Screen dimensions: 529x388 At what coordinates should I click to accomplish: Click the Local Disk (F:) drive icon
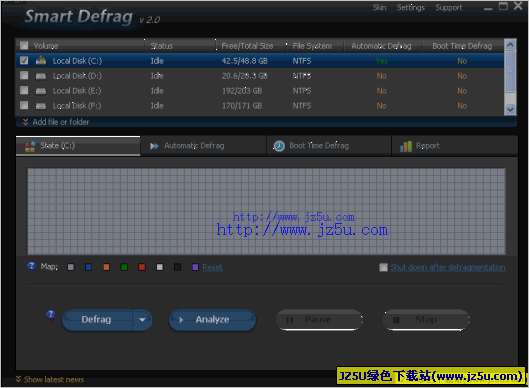(x=41, y=106)
